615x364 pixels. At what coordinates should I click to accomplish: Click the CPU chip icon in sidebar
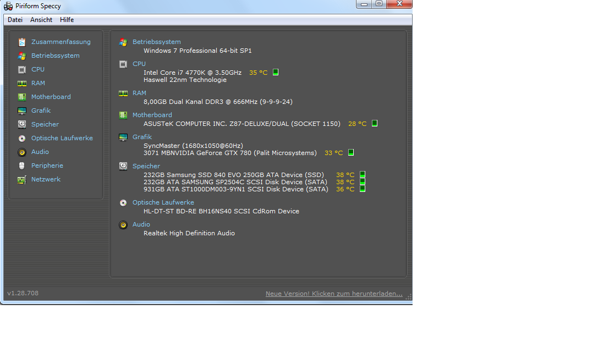pos(22,69)
